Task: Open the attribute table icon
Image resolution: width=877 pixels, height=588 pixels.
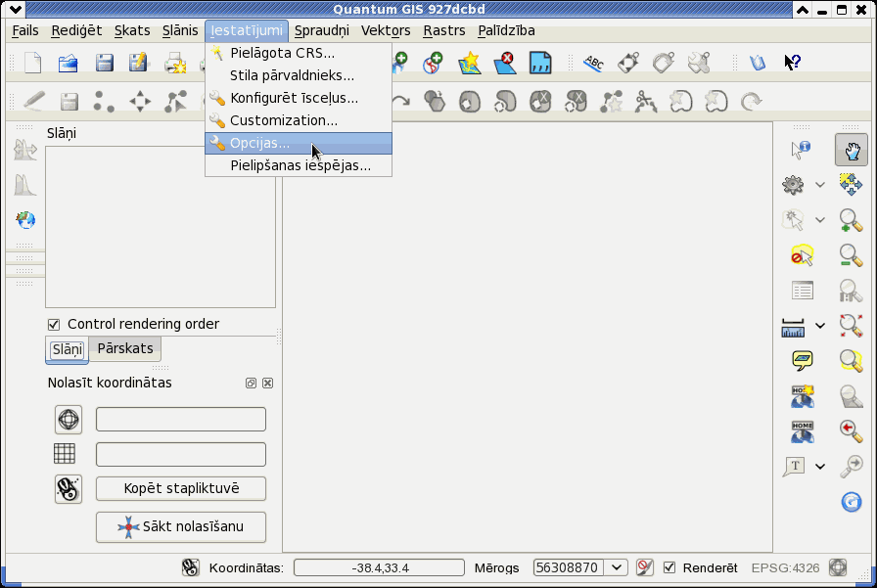Action: (802, 291)
